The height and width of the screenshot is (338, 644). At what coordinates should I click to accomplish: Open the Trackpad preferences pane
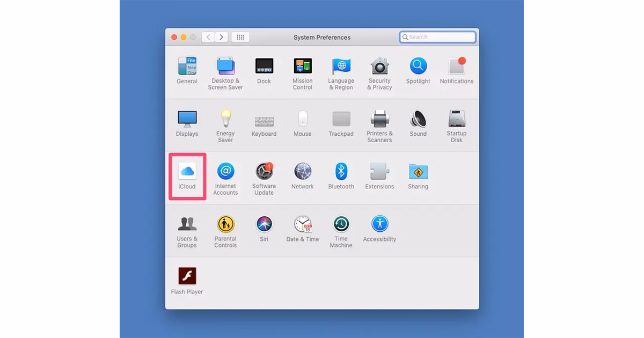coord(341,123)
